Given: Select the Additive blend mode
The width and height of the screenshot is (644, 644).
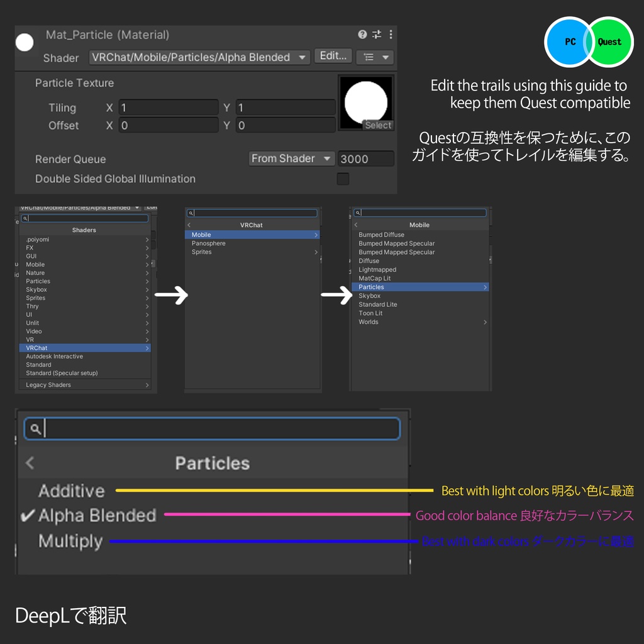Looking at the screenshot, I should coord(71,491).
